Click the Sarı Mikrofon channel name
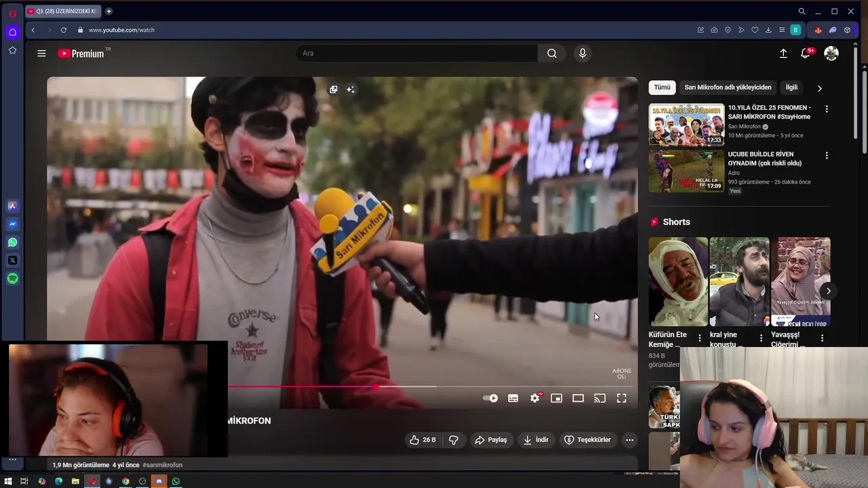The image size is (868, 488). pyautogui.click(x=745, y=127)
